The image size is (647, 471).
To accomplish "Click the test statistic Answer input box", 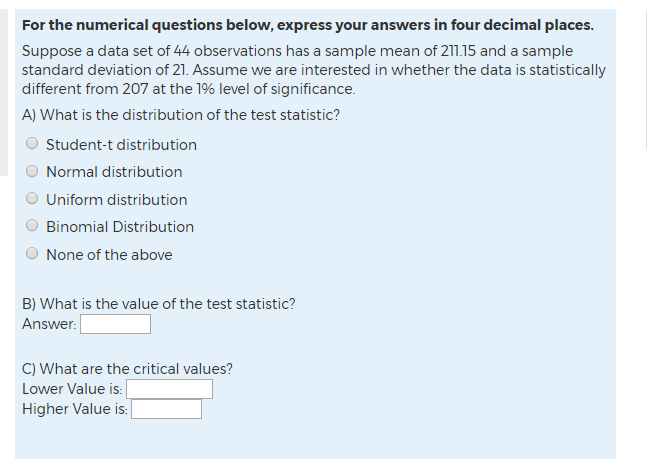I will click(x=115, y=324).
